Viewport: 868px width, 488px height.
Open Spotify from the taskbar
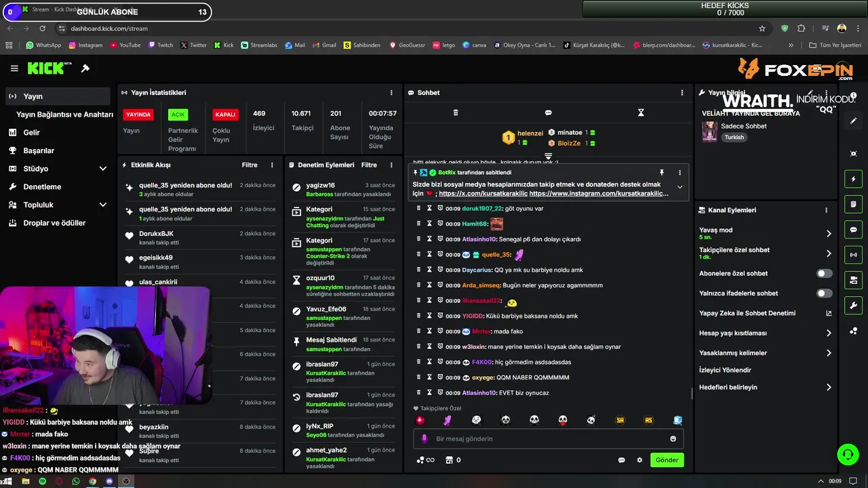point(42,481)
